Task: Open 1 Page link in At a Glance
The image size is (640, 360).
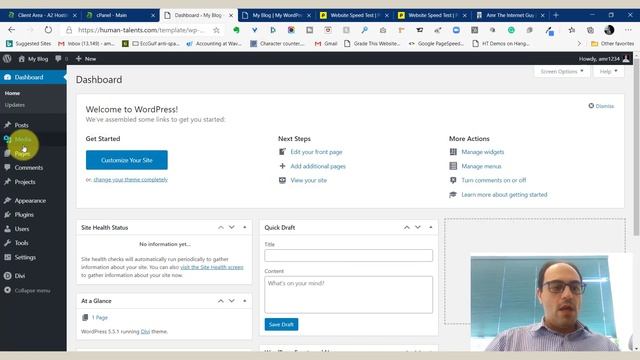Action: (x=100, y=317)
